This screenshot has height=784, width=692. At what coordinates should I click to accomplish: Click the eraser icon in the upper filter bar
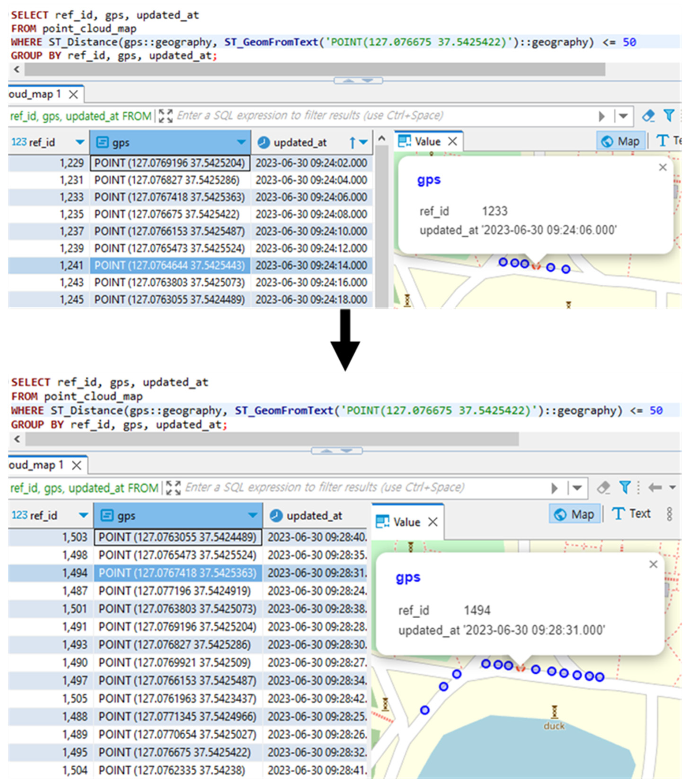(x=648, y=115)
